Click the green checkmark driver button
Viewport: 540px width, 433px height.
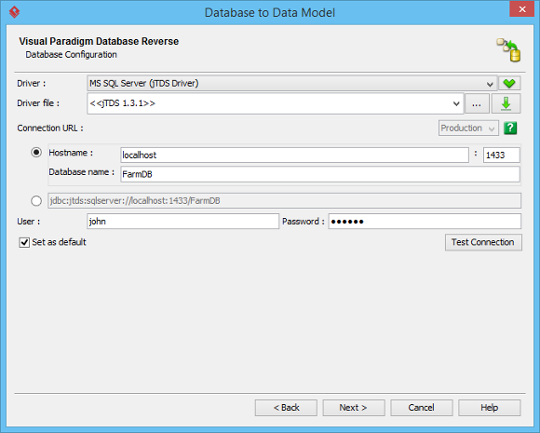509,83
